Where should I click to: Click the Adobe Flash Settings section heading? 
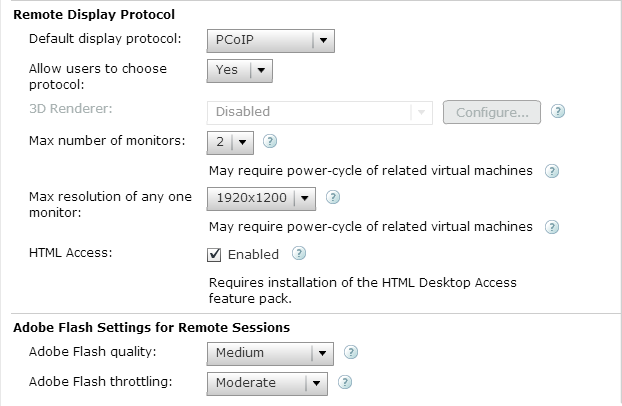coord(151,327)
